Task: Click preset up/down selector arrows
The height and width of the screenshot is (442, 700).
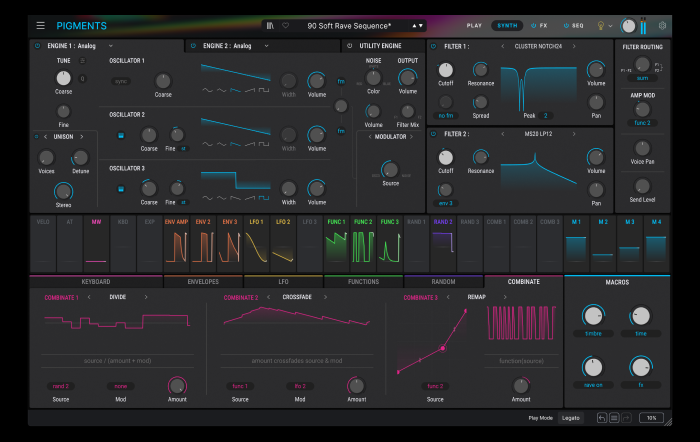Action: coord(417,26)
